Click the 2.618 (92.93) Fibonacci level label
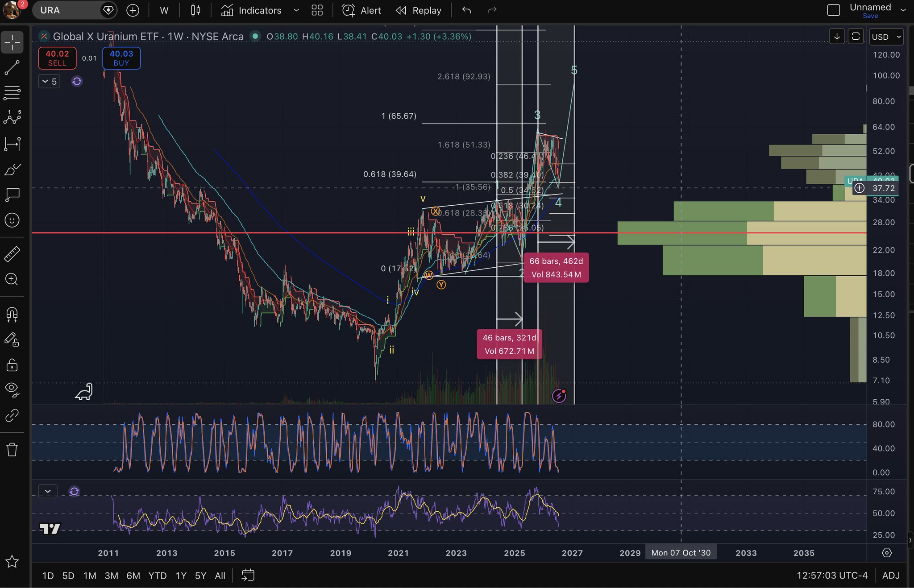Viewport: 914px width, 588px height. [464, 76]
